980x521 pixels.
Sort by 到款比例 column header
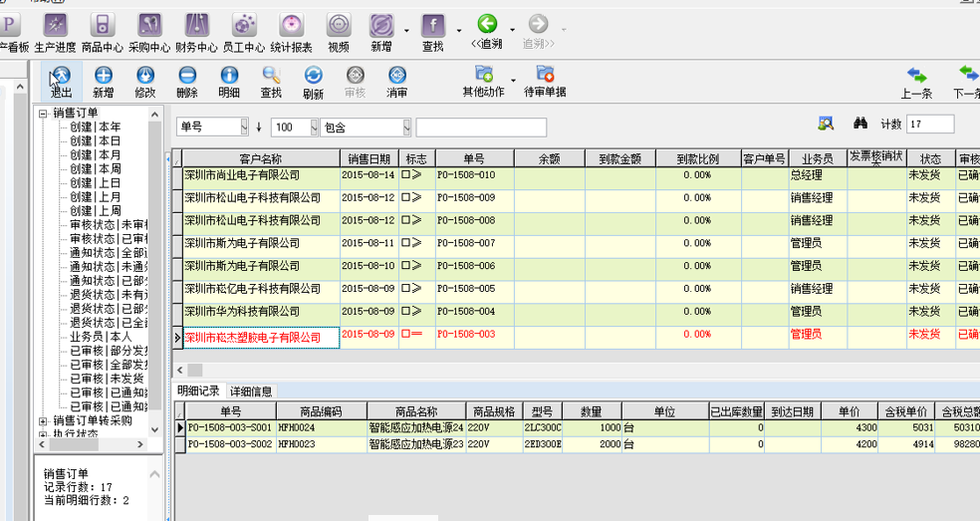pyautogui.click(x=698, y=158)
